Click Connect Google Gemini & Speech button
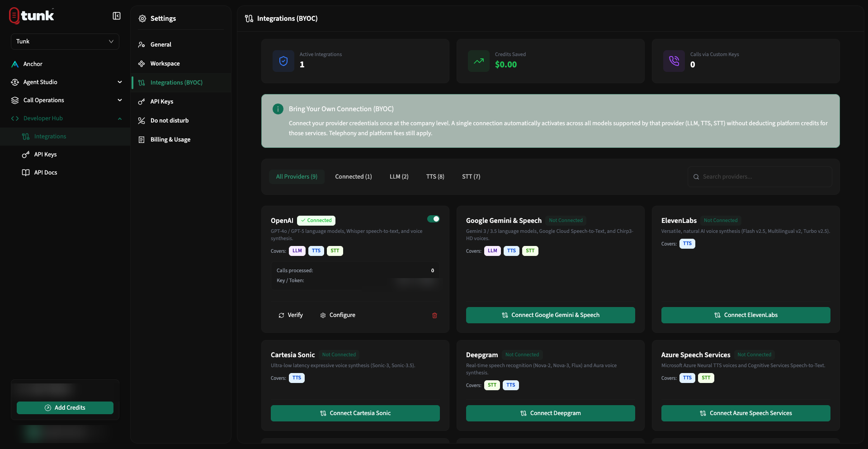Viewport: 868px width, 449px height. 551,315
